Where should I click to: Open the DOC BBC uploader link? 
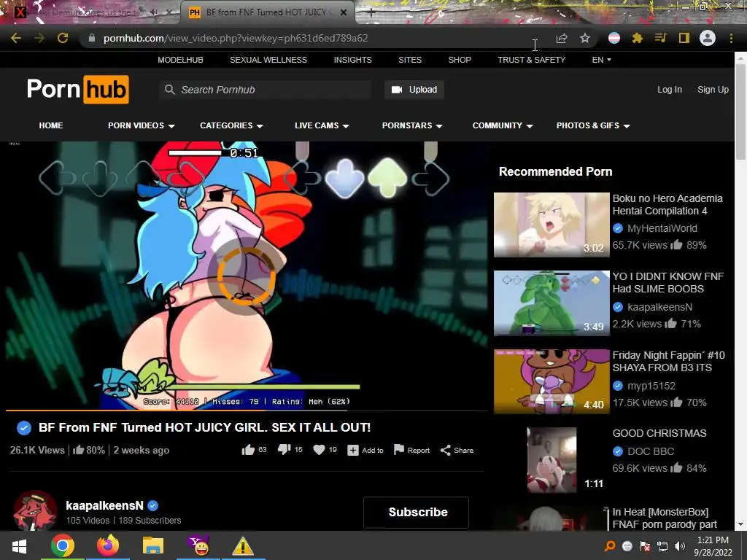coord(651,451)
